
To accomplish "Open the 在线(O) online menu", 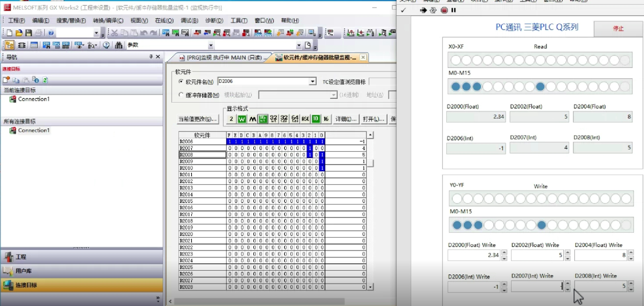I will click(164, 20).
